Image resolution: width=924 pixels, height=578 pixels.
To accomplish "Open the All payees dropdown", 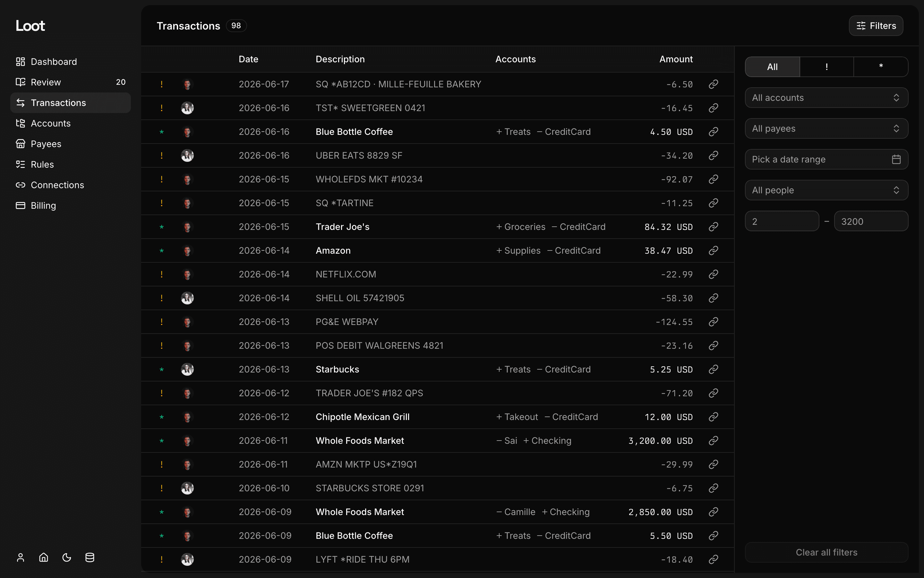I will (x=827, y=128).
